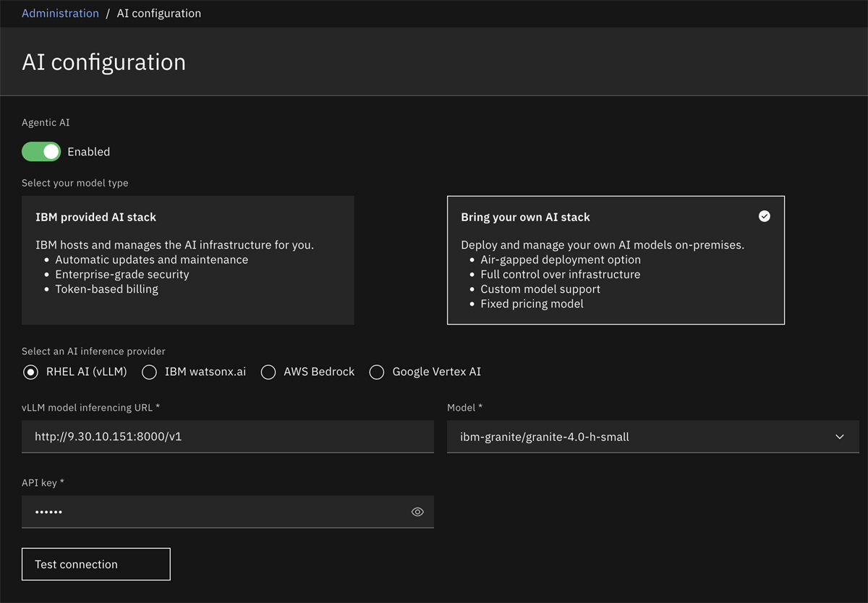Click the 'Fixed pricing model' bullet
868x603 pixels.
[x=532, y=304]
